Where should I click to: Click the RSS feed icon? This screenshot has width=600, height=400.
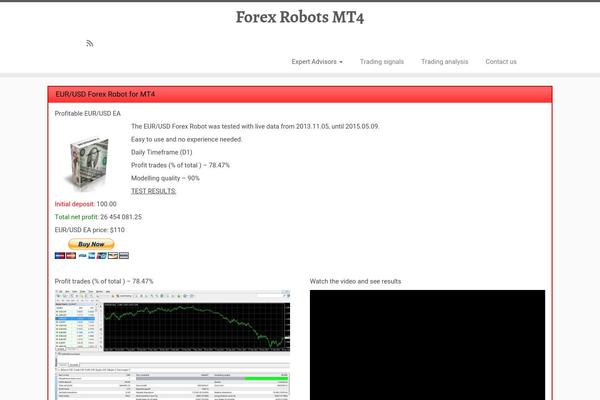(x=90, y=43)
